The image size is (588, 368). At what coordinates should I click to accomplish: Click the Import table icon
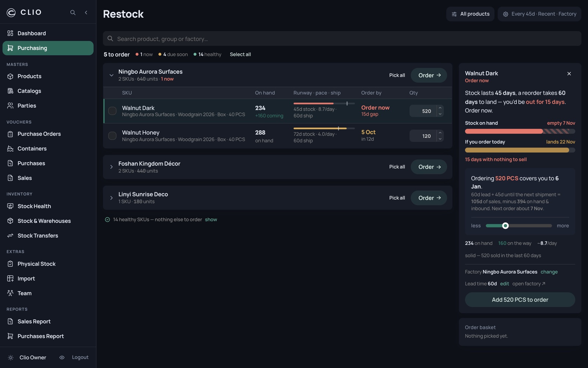pos(10,279)
